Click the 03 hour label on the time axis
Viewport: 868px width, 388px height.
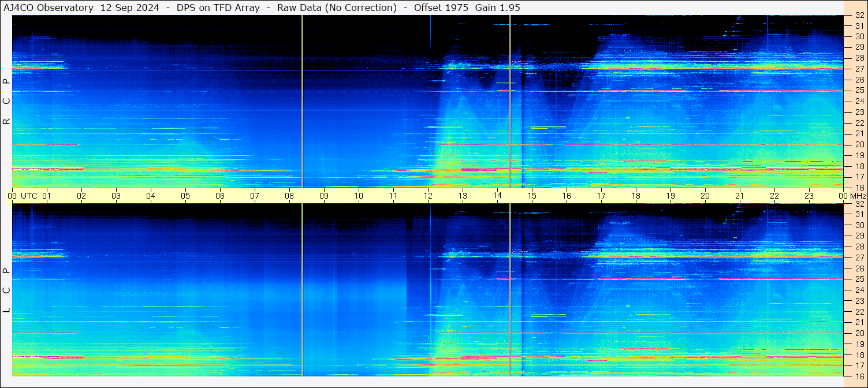pyautogui.click(x=116, y=196)
